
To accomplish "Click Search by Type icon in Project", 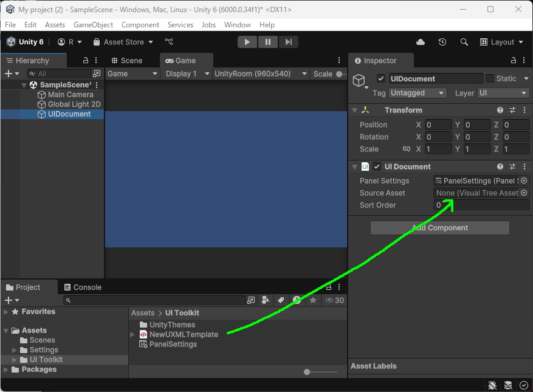I will (x=266, y=300).
